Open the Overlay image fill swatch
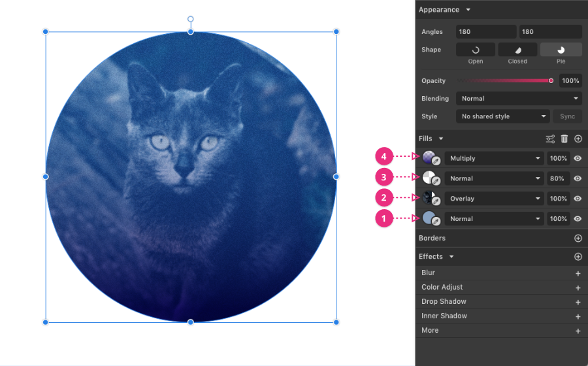This screenshot has width=588, height=366. tap(429, 197)
